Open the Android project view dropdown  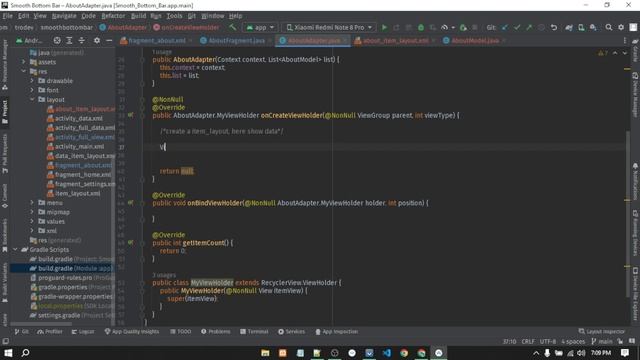pos(29,40)
